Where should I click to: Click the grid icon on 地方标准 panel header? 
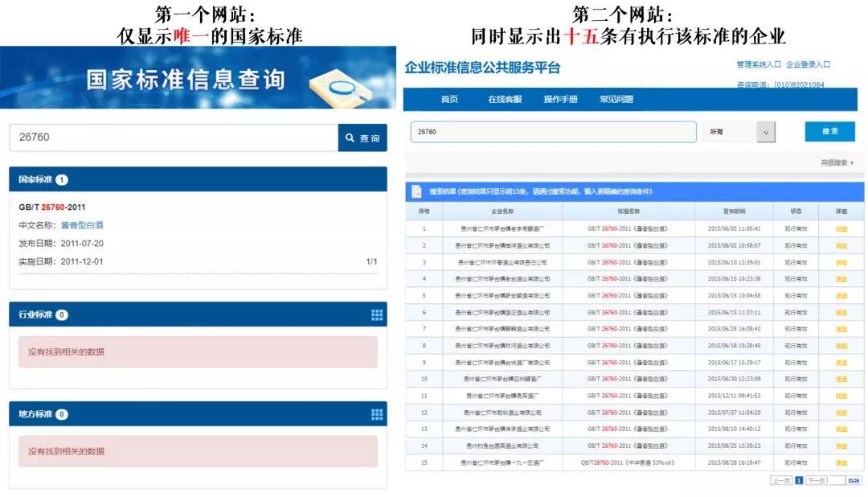[376, 413]
